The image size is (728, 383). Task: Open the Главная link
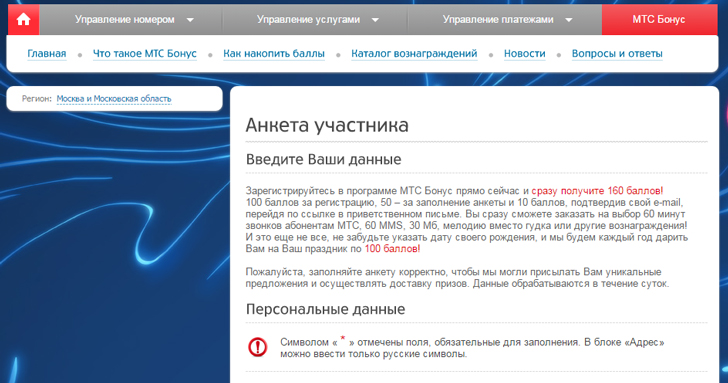pos(47,53)
